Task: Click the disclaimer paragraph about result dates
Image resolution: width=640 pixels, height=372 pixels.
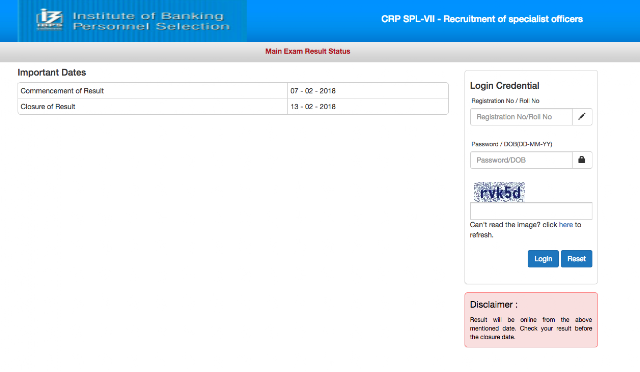Action: pyautogui.click(x=531, y=328)
